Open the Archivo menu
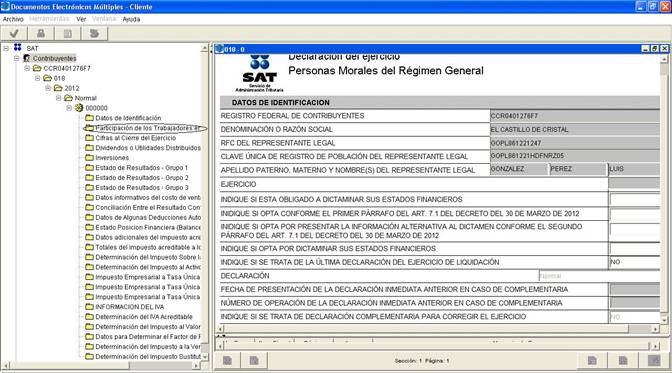672x373 pixels. pyautogui.click(x=13, y=19)
